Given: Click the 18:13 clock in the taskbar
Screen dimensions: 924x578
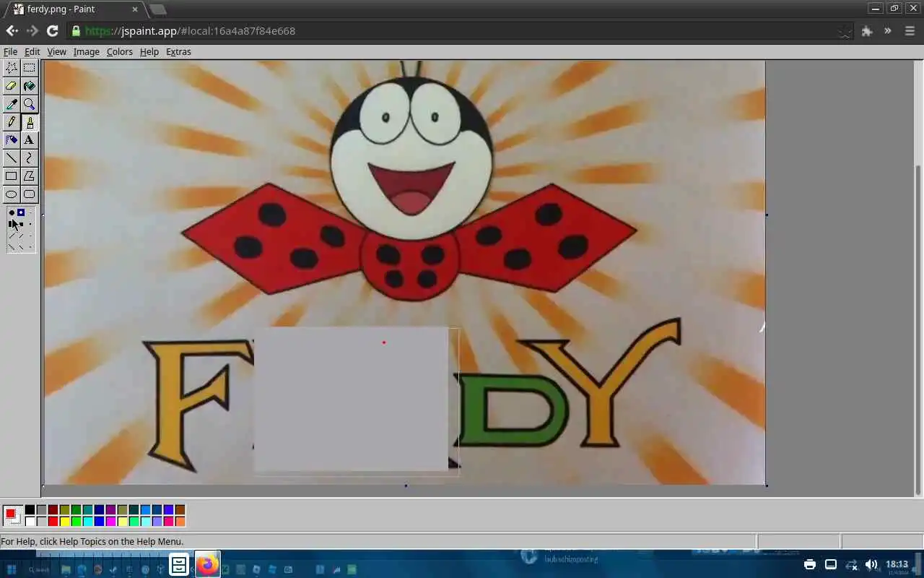Looking at the screenshot, I should (x=897, y=566).
